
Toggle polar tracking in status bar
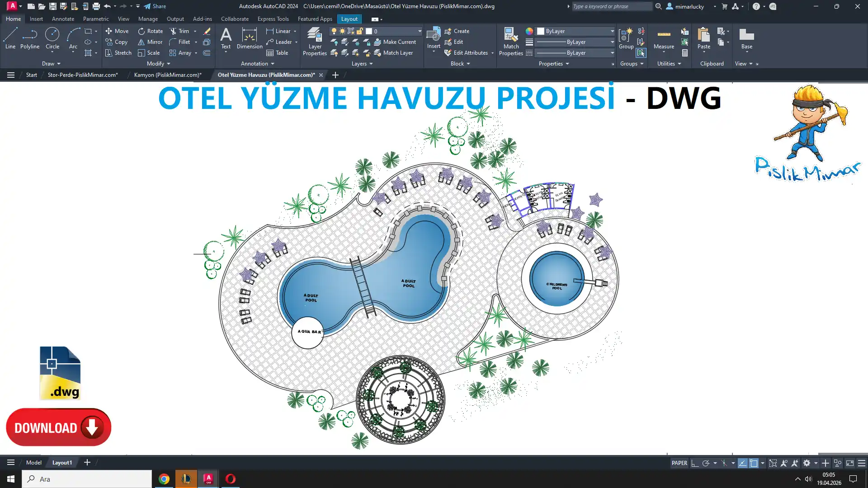tap(706, 463)
